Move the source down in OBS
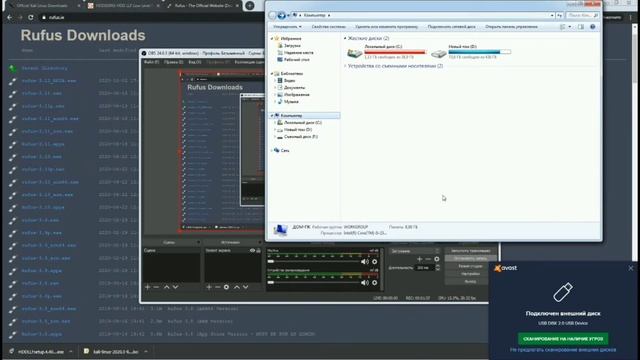The width and height of the screenshot is (640, 360). (246, 287)
